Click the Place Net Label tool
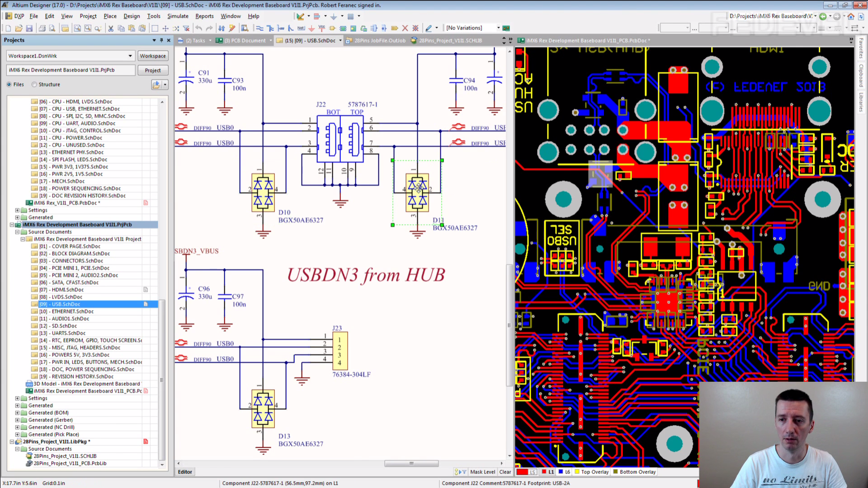The image size is (868, 488). 301,28
